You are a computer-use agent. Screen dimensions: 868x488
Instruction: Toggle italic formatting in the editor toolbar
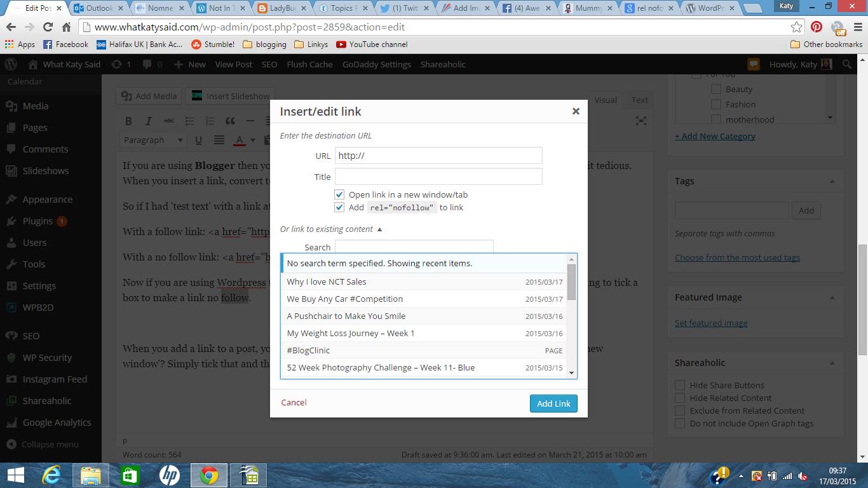149,121
